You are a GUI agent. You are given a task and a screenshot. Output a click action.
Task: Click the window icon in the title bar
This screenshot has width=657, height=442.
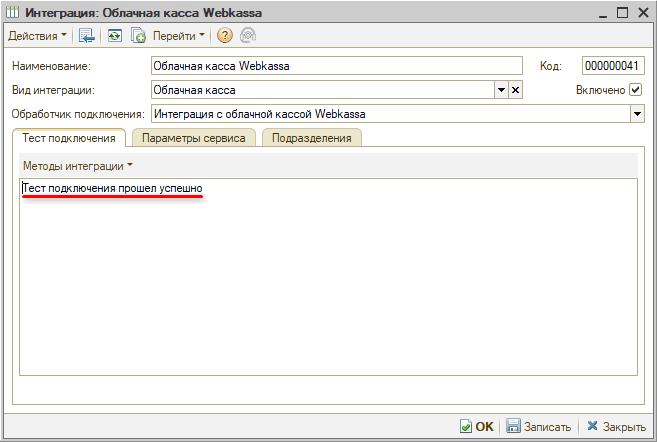[x=13, y=13]
